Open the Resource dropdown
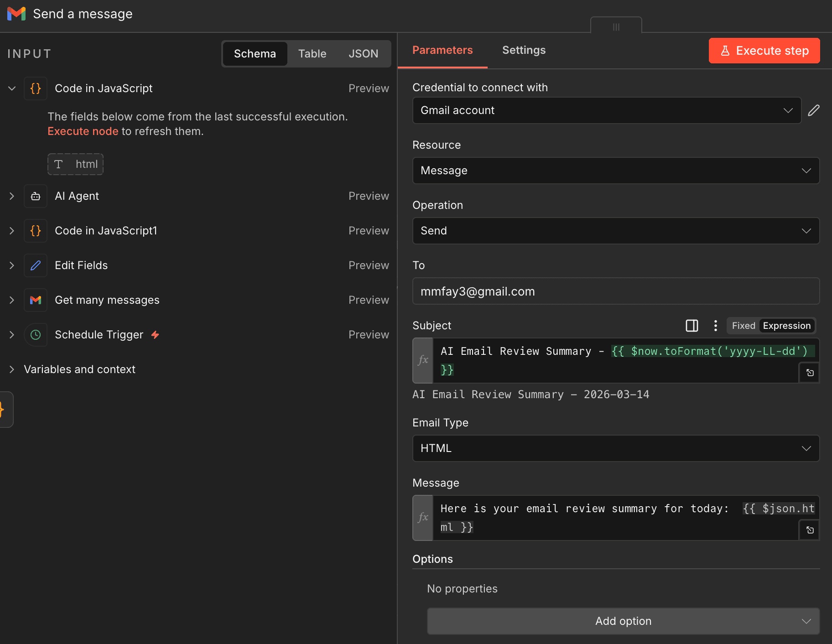832x644 pixels. tap(615, 170)
